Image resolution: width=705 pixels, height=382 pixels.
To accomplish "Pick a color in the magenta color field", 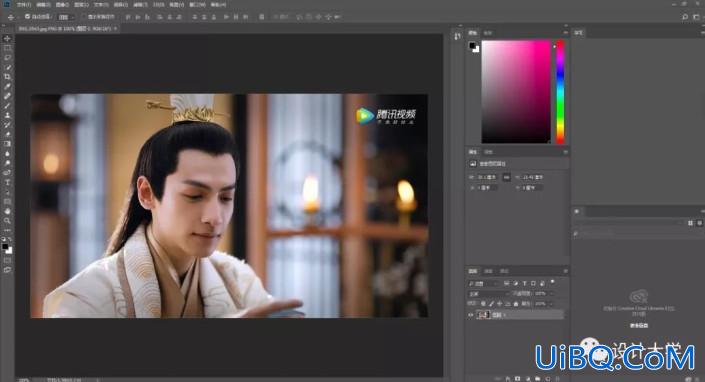I will [516, 92].
